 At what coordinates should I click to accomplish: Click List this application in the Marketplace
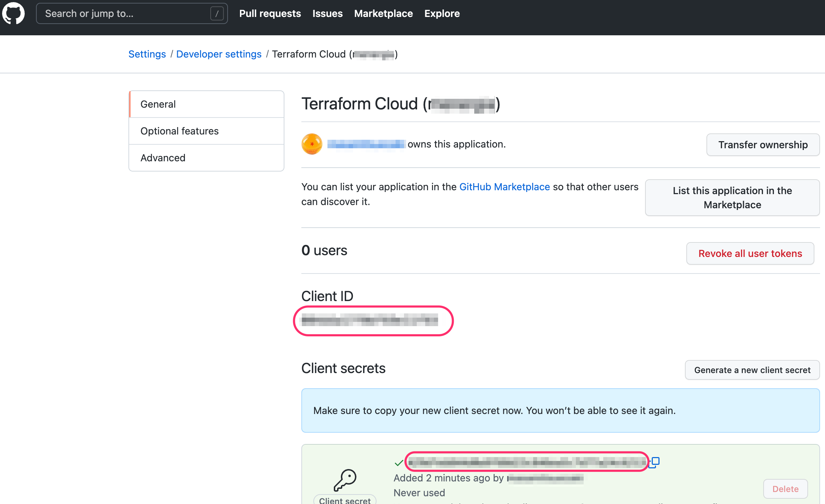(732, 198)
